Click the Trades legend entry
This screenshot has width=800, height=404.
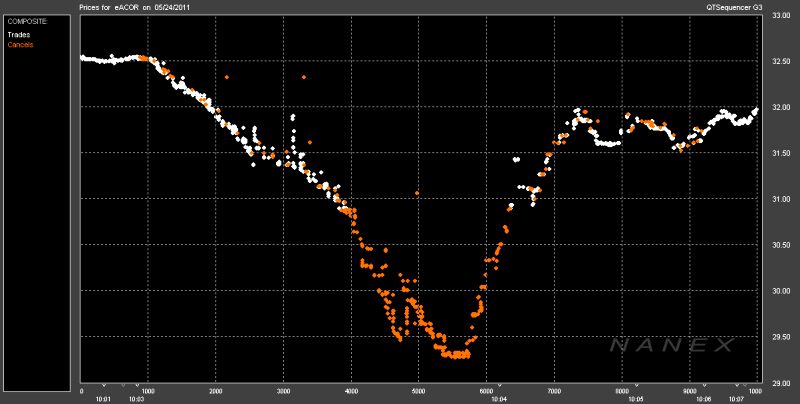18,35
